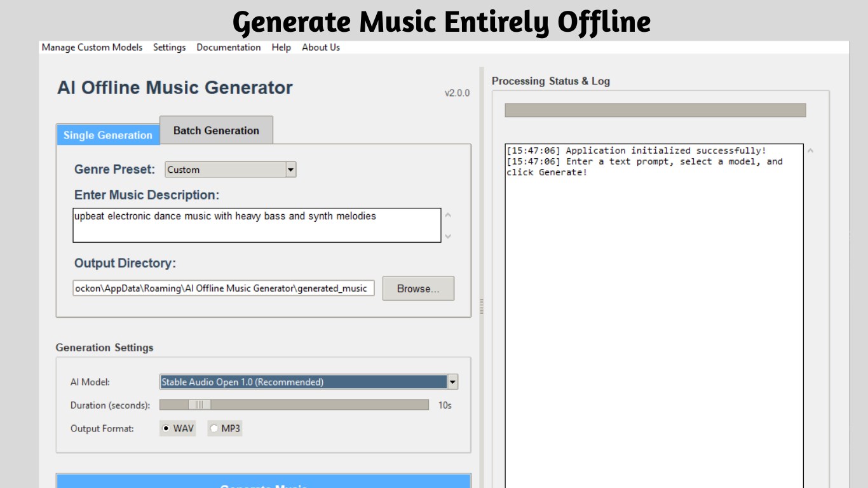The width and height of the screenshot is (868, 488).
Task: Click inside the Processing Status log area
Action: click(x=654, y=286)
